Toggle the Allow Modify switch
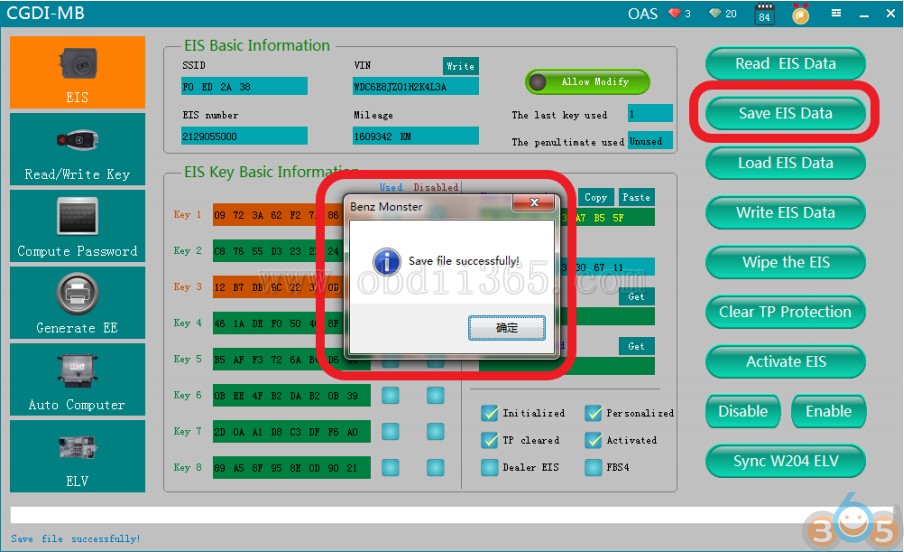 click(587, 82)
